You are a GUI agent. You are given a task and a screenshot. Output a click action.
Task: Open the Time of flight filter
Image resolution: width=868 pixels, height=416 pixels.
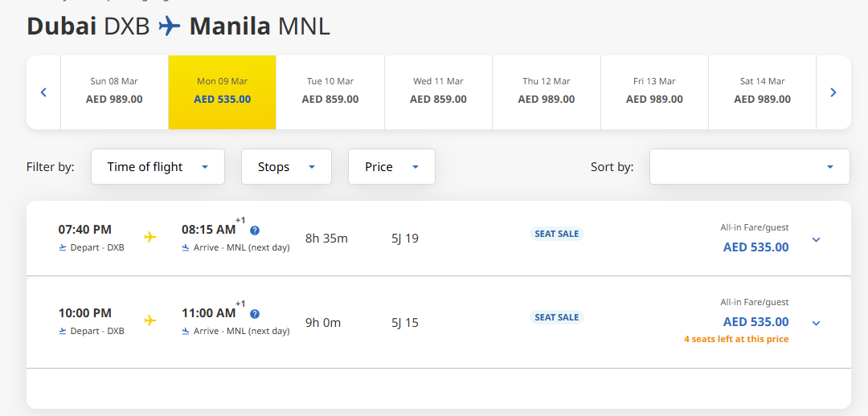158,167
